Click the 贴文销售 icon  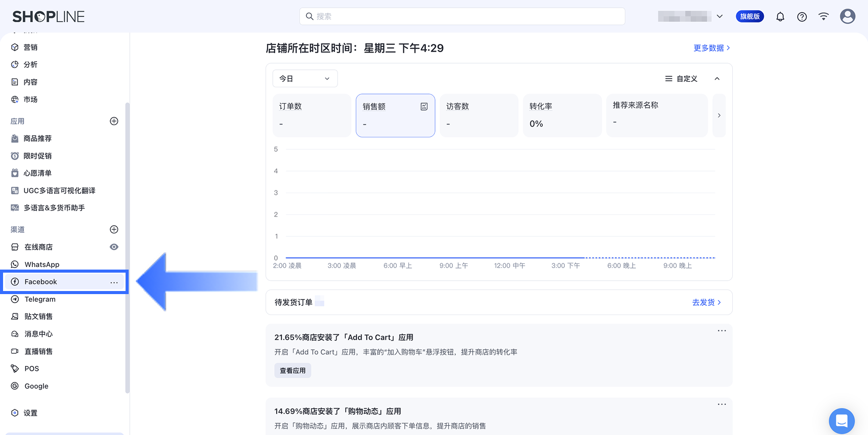15,317
